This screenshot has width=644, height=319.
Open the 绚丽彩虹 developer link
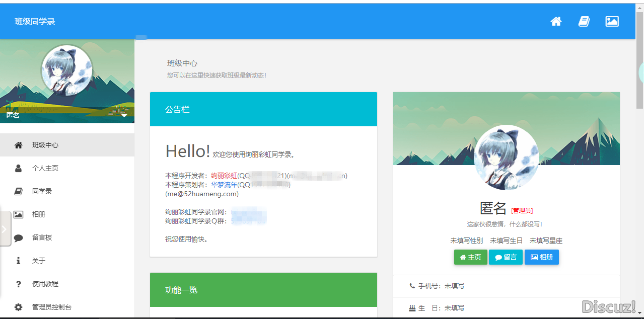tap(224, 176)
